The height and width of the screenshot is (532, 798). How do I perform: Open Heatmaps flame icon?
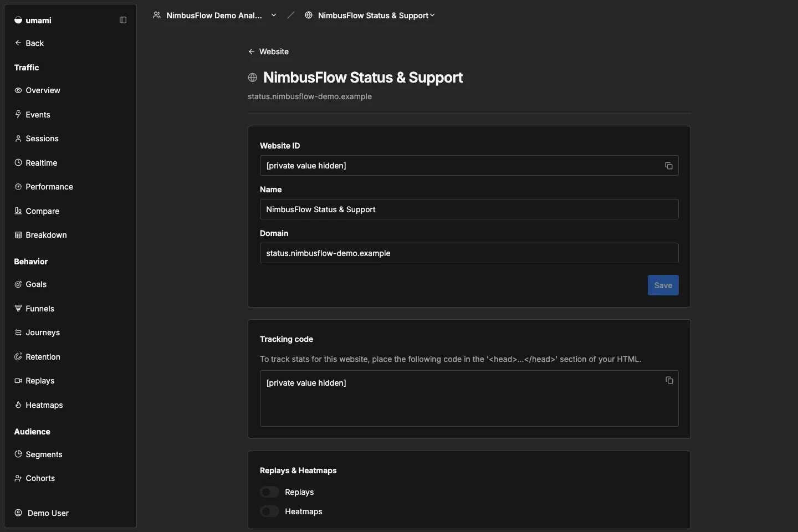click(18, 405)
